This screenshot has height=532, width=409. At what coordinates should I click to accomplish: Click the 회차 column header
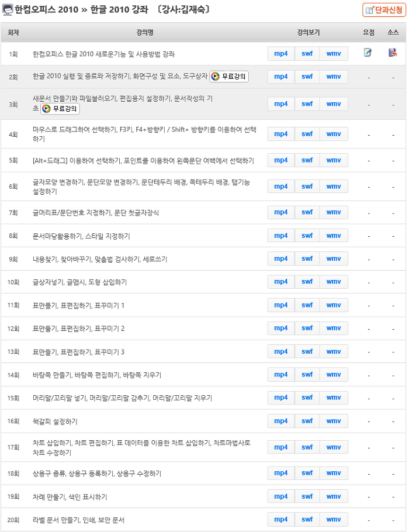click(x=13, y=33)
